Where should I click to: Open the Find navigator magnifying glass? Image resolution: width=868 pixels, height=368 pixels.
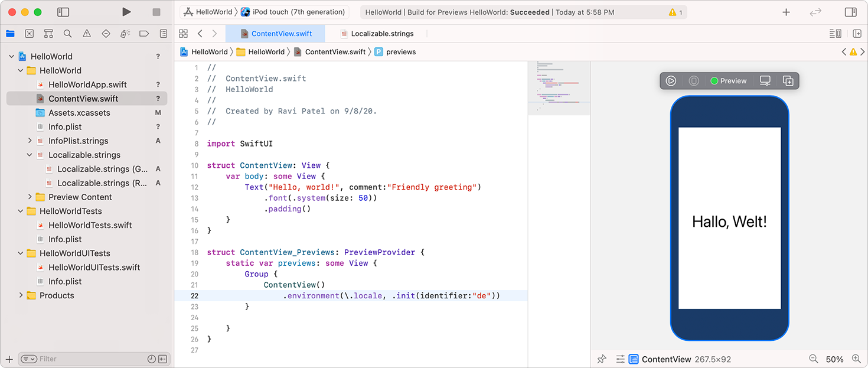coord(67,34)
